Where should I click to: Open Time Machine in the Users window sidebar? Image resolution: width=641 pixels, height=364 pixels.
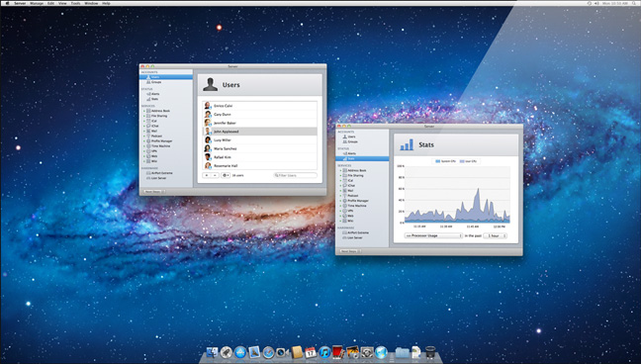160,146
